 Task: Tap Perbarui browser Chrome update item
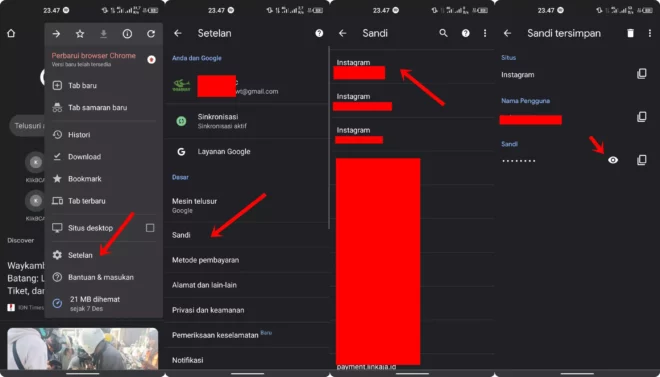pos(104,60)
